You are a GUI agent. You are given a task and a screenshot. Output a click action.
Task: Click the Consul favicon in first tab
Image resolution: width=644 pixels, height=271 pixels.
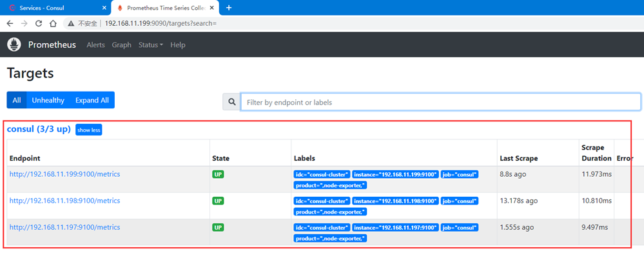pyautogui.click(x=12, y=8)
